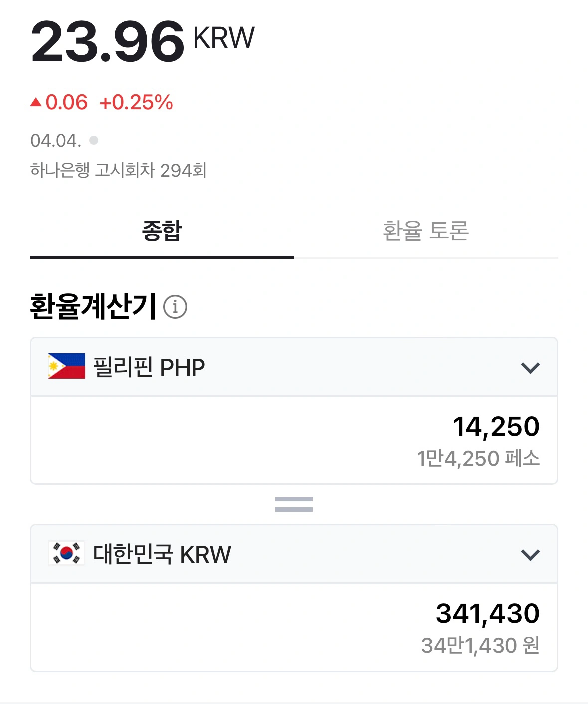
Task: Click the swap handle between the currency fields
Action: [294, 505]
